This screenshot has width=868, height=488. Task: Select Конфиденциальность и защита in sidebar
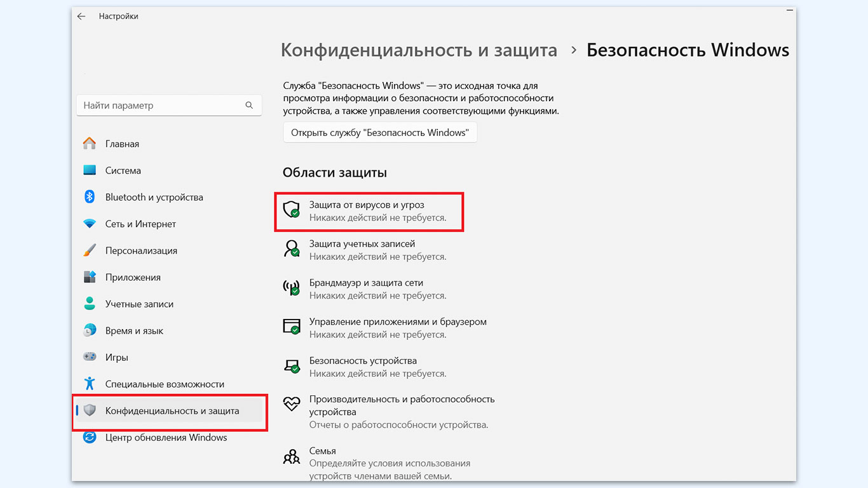(168, 410)
